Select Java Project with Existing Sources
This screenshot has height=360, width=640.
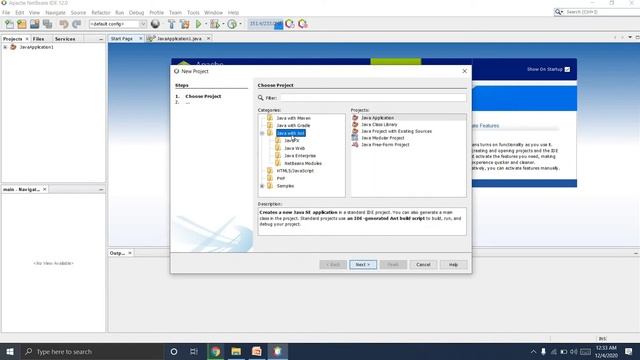pyautogui.click(x=396, y=131)
